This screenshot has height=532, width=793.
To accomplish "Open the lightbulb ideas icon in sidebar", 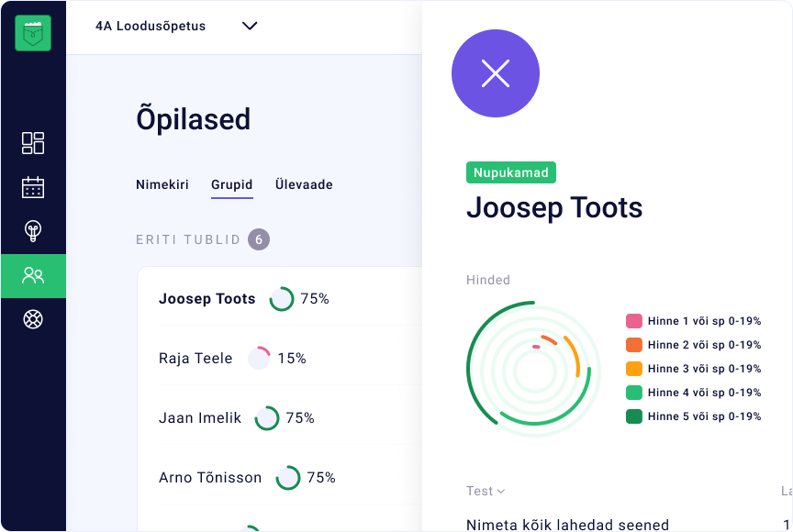I will (x=33, y=231).
